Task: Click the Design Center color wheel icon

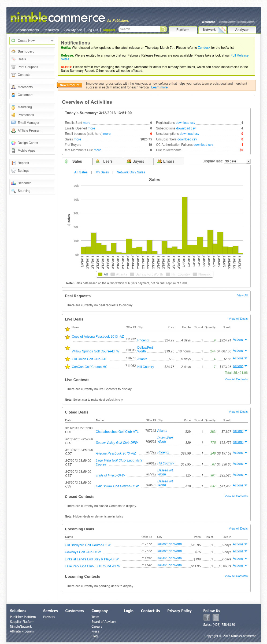Action: 13,143
